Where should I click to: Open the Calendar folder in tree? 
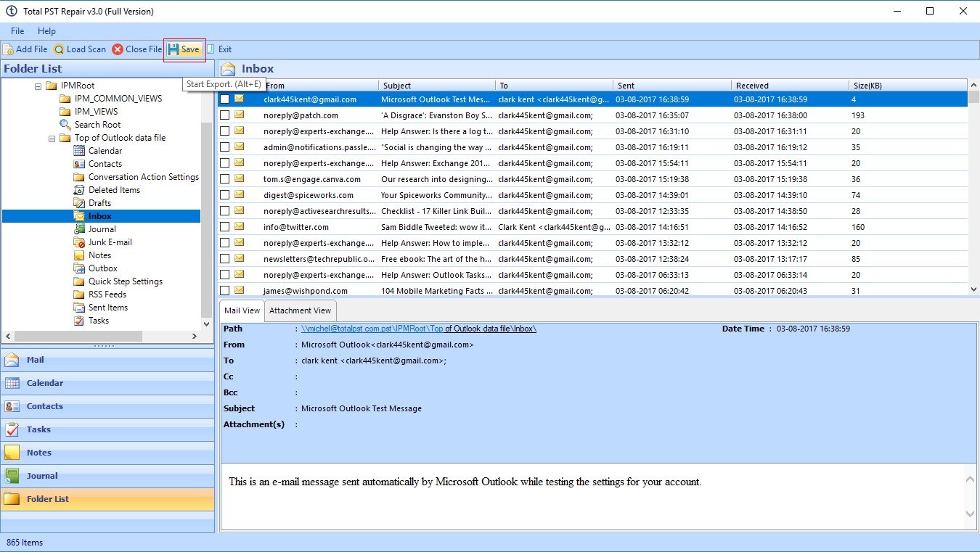(x=105, y=151)
